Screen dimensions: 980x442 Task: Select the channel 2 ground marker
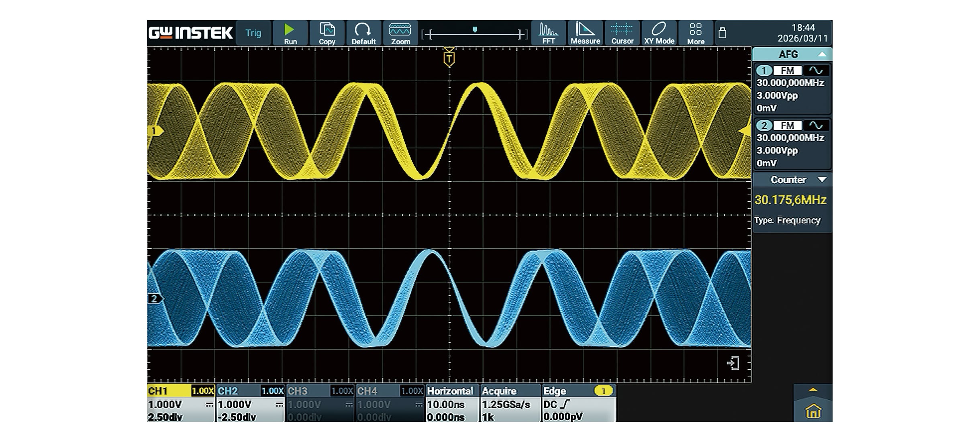point(155,299)
